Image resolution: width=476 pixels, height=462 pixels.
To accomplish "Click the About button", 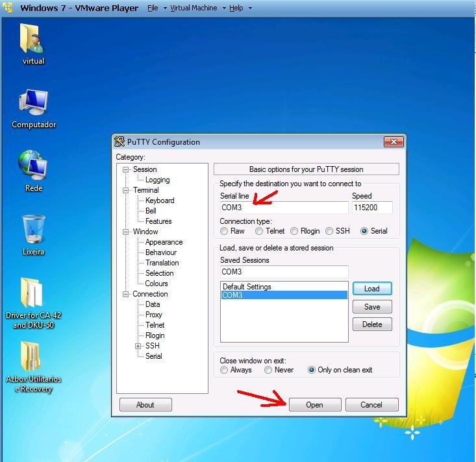I will click(145, 405).
